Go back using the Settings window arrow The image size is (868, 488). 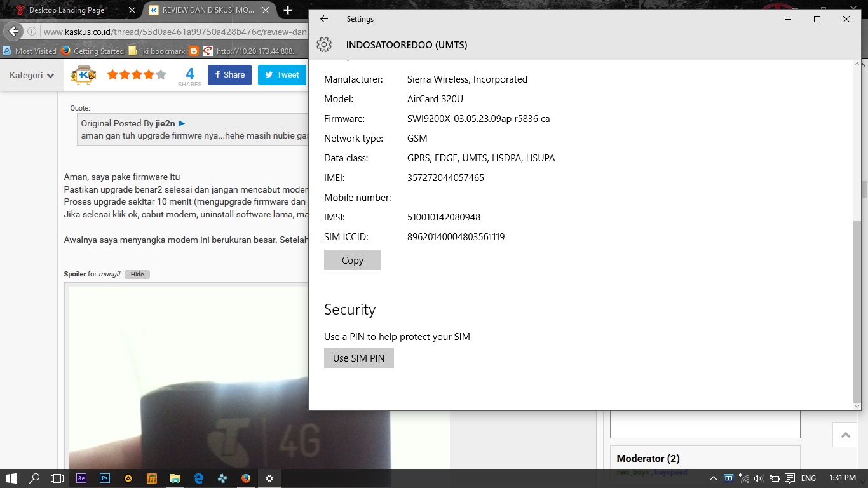[x=324, y=19]
